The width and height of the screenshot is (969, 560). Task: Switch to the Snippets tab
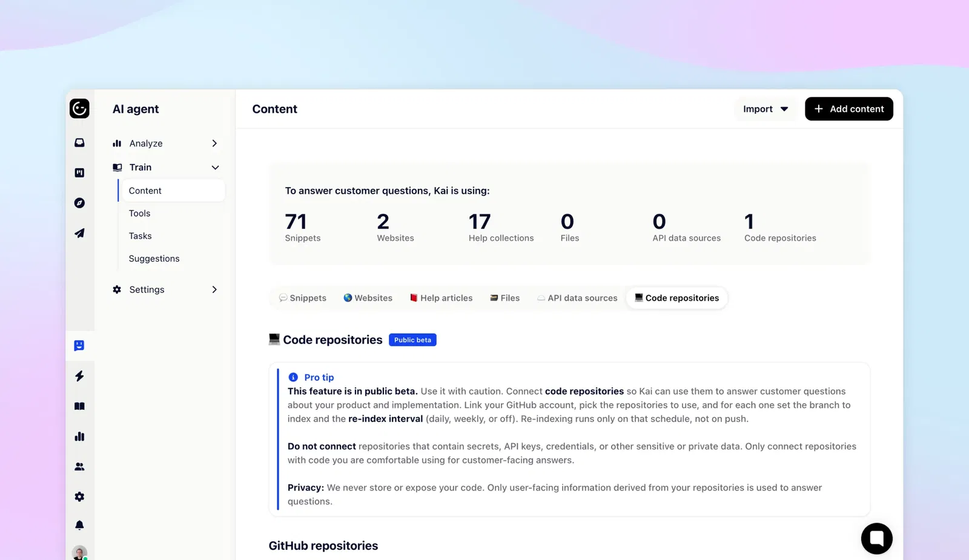click(303, 298)
